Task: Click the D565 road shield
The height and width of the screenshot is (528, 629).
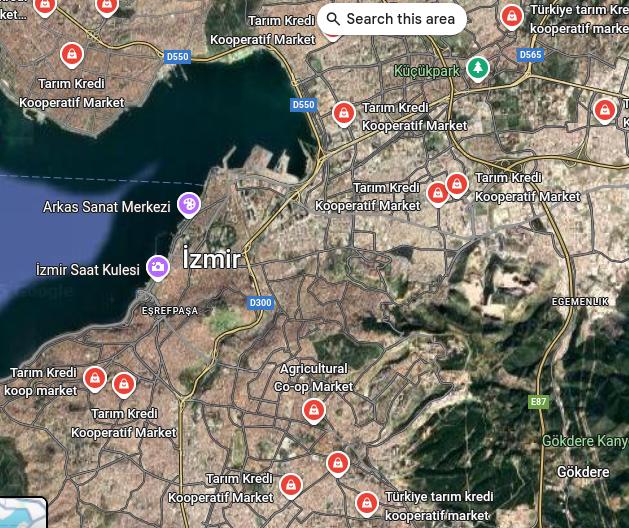Action: point(530,54)
